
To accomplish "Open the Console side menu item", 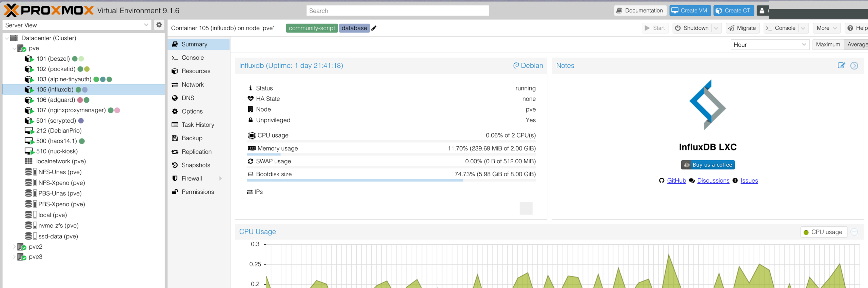I will 199,58.
